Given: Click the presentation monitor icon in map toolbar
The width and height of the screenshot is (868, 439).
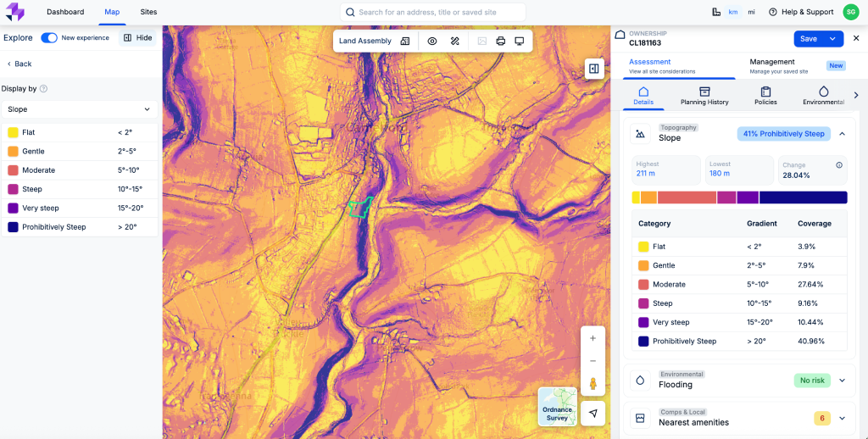Looking at the screenshot, I should (520, 41).
